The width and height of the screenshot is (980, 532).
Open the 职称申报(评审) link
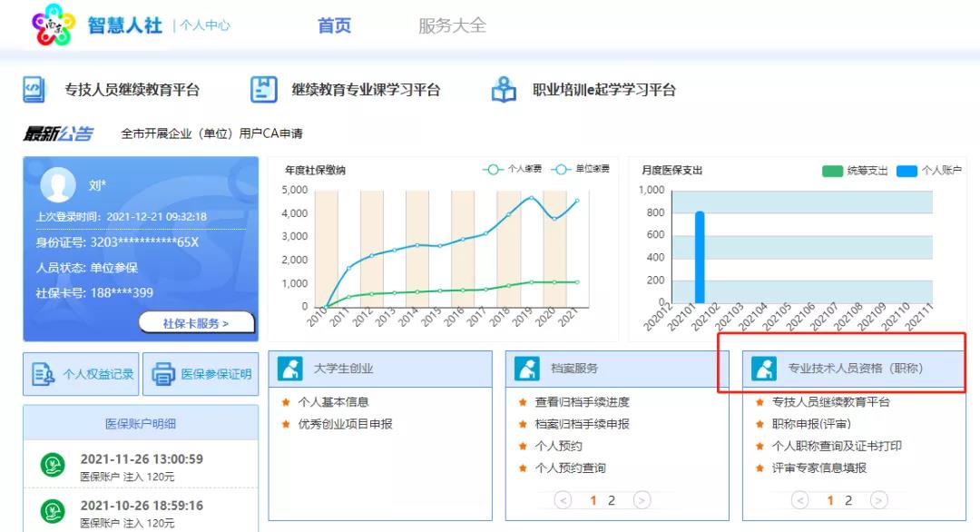(811, 424)
